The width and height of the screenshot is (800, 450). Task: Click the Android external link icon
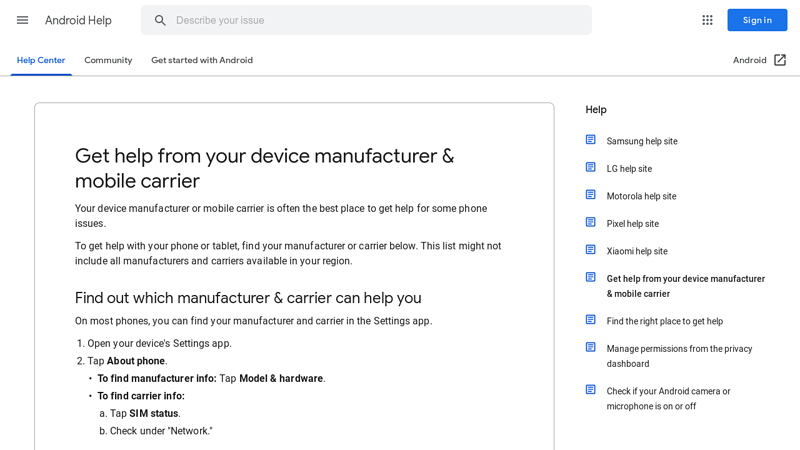point(780,60)
